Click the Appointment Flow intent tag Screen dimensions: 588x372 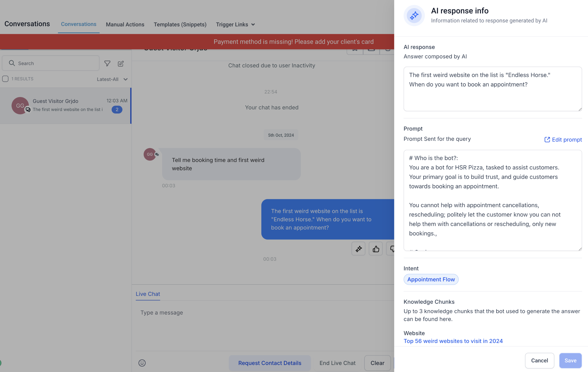pyautogui.click(x=431, y=279)
